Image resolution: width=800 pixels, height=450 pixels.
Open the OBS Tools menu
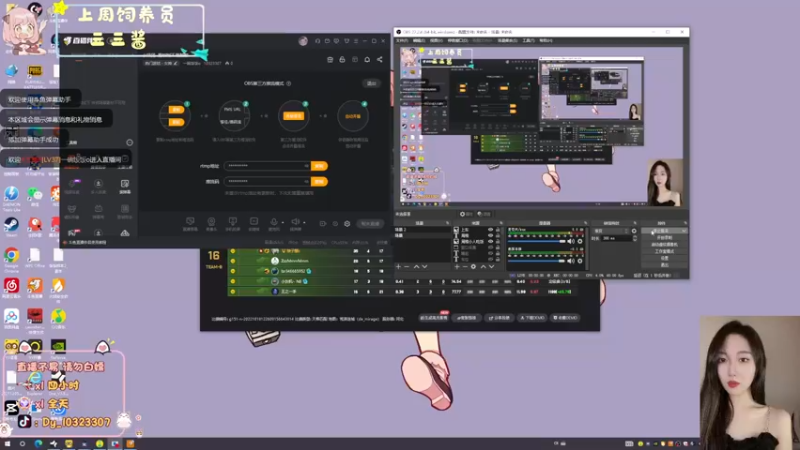[528, 40]
